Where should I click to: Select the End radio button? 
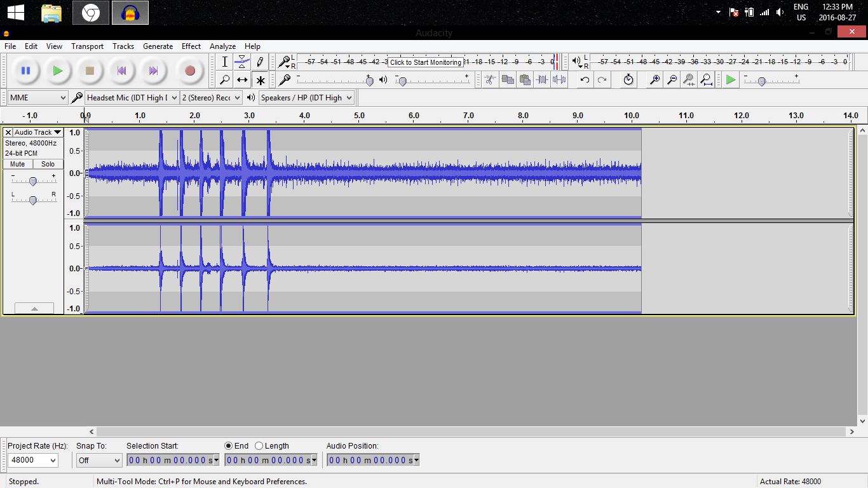tap(229, 446)
